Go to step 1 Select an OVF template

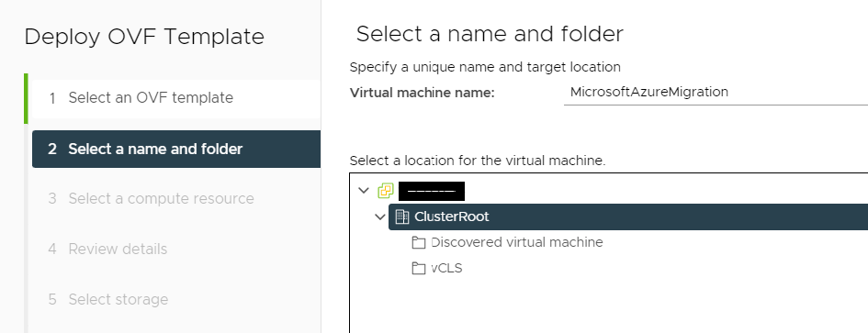pyautogui.click(x=176, y=98)
